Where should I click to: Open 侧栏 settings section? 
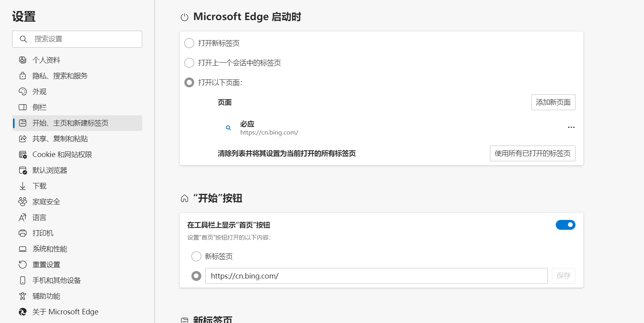point(77,107)
